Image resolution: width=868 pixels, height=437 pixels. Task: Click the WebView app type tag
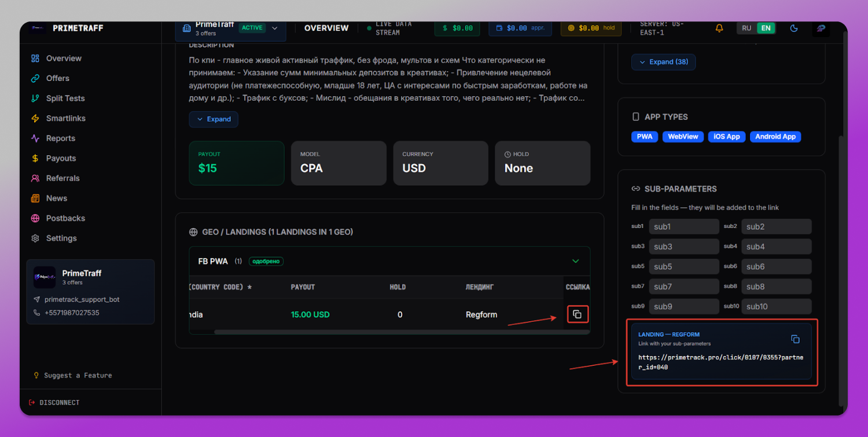pos(683,137)
